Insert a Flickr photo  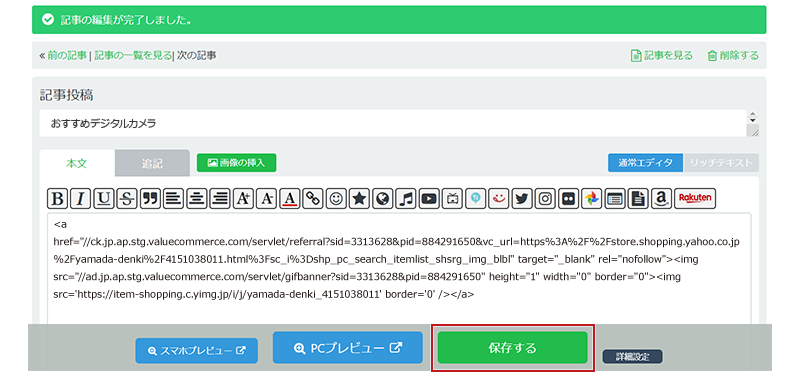tap(568, 199)
